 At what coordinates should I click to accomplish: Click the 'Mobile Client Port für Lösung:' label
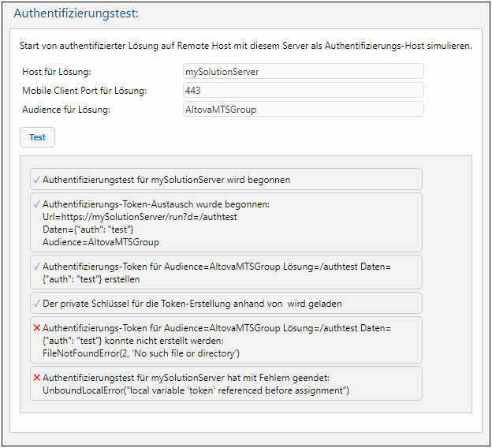(89, 91)
